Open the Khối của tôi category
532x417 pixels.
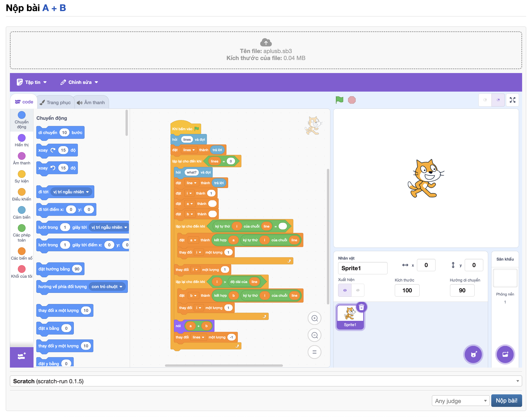tap(21, 272)
